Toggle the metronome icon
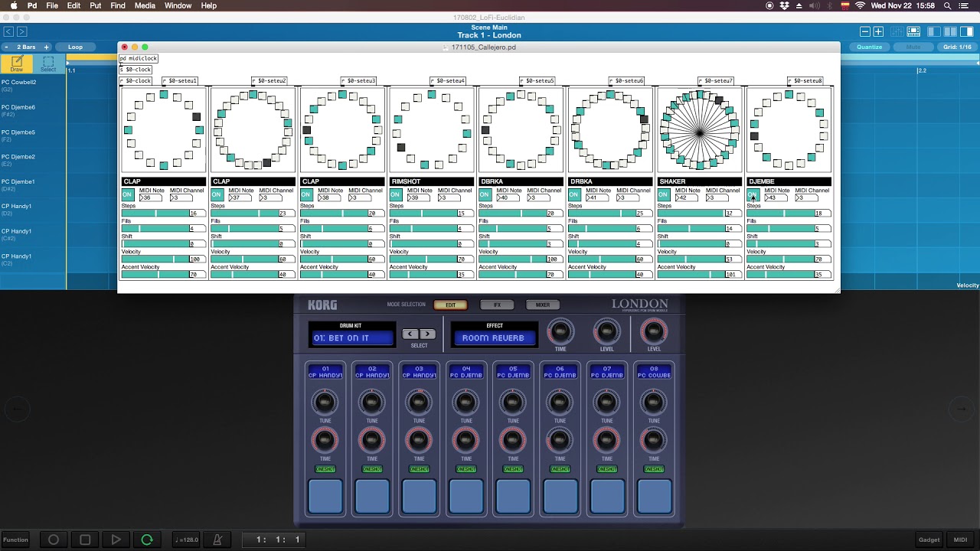 pos(217,540)
